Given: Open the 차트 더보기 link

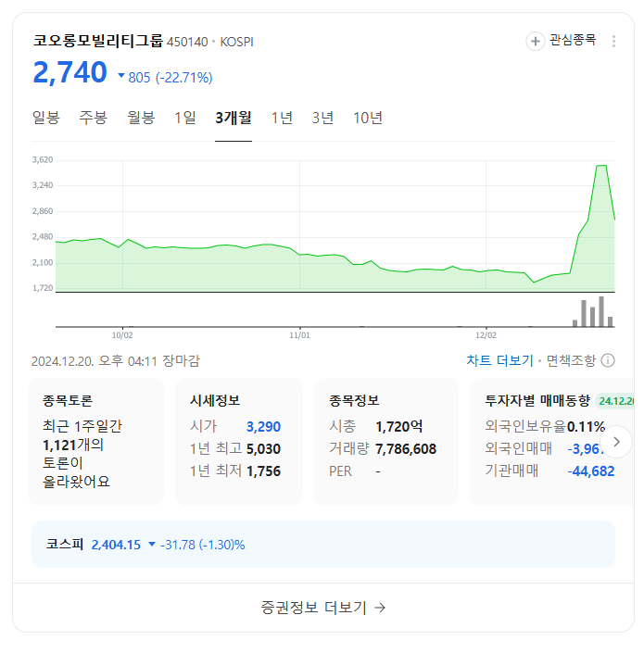Looking at the screenshot, I should (499, 360).
